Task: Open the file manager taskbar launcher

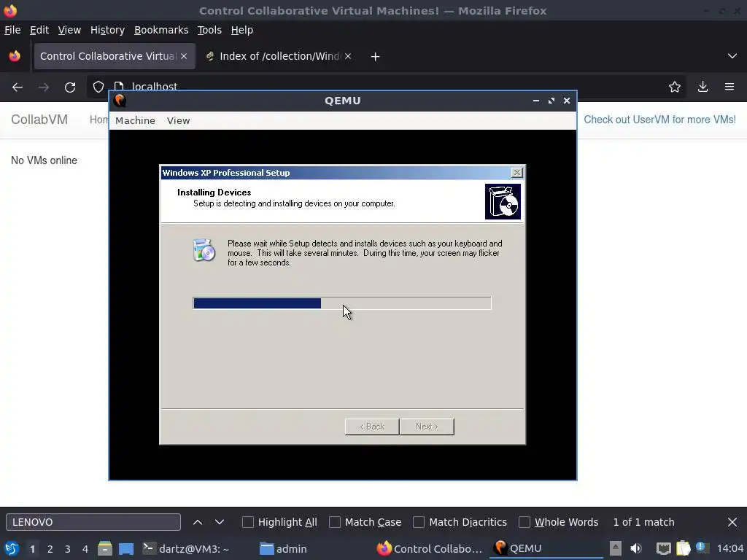Action: click(105, 548)
